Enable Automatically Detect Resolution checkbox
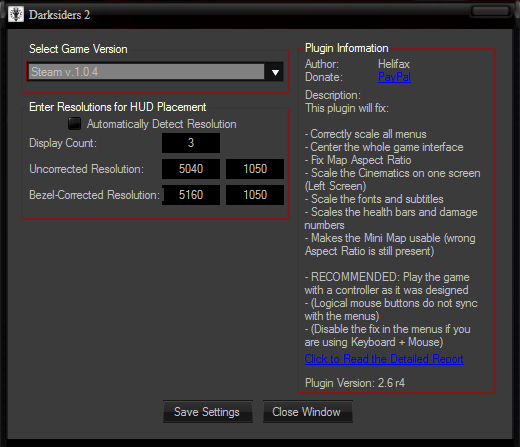The height and width of the screenshot is (447, 520). point(74,124)
